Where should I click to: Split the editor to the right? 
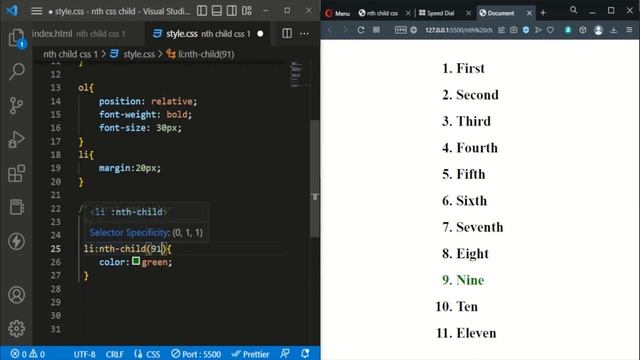point(287,33)
